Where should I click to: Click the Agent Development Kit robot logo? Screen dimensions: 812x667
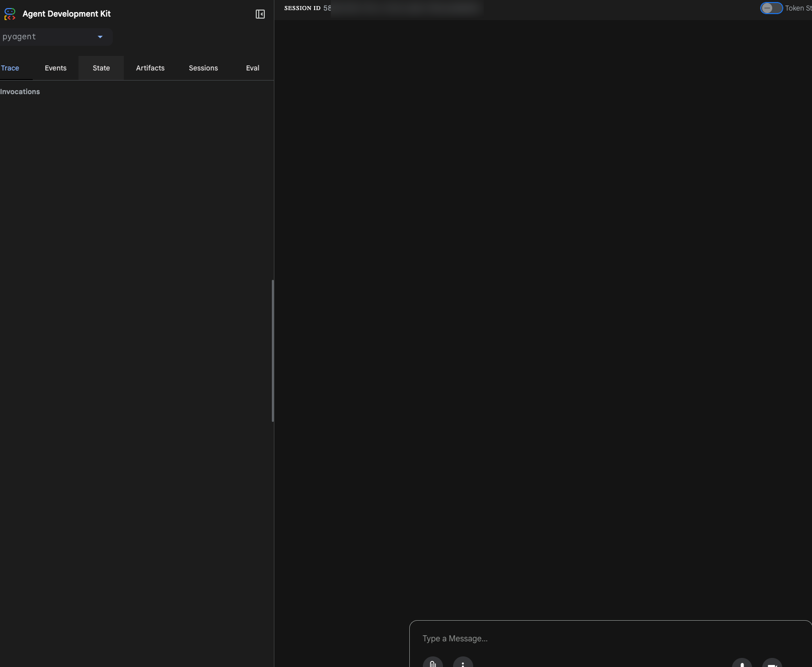tap(10, 14)
